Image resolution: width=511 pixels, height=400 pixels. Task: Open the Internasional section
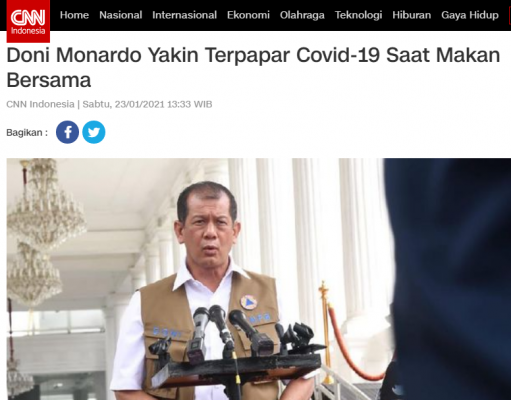click(x=184, y=15)
